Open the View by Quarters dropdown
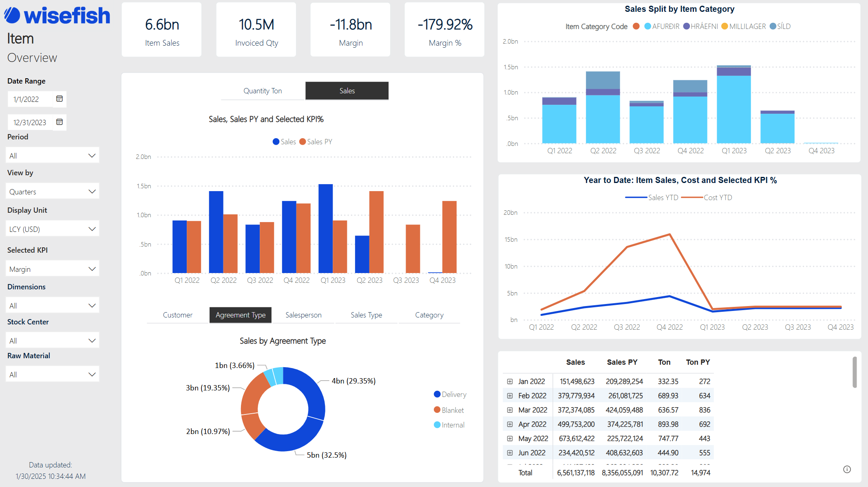868x487 pixels. (x=52, y=192)
